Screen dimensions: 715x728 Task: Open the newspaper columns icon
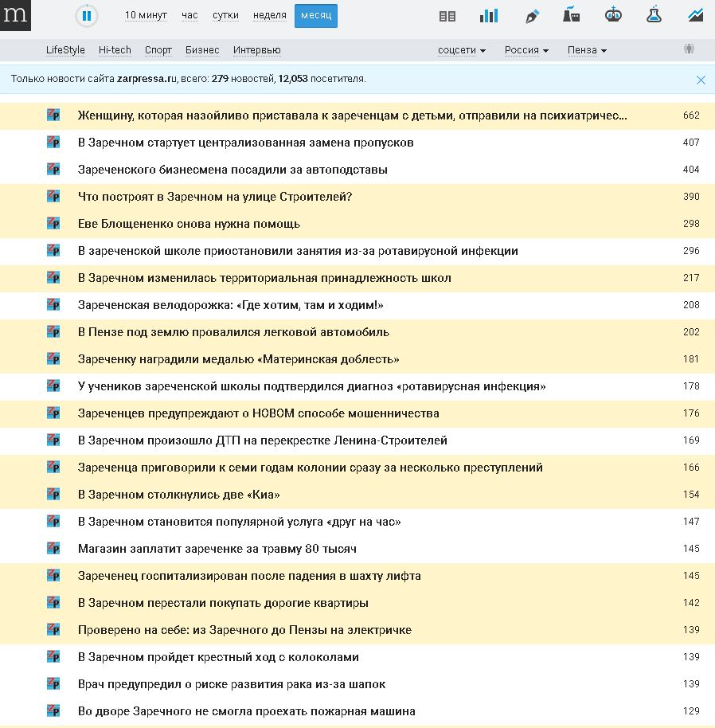click(x=447, y=16)
